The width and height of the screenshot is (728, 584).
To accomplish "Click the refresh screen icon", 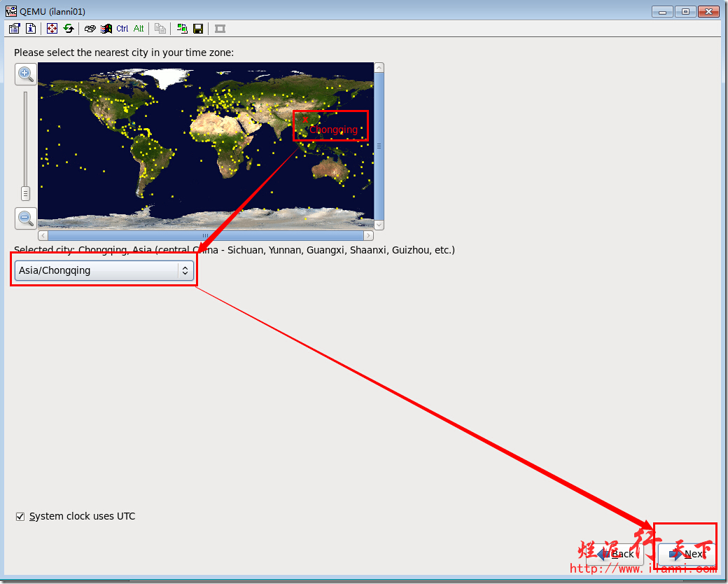I will 69,29.
